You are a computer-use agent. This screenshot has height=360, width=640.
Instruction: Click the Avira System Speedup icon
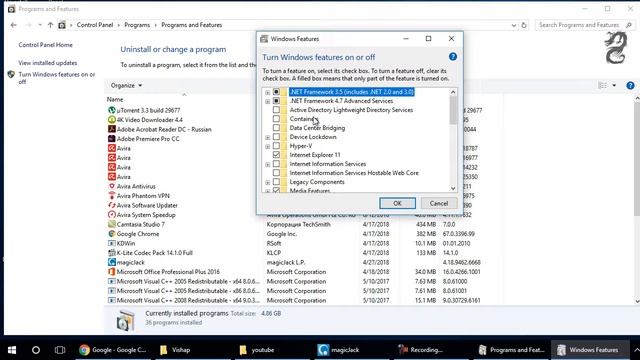click(x=111, y=214)
